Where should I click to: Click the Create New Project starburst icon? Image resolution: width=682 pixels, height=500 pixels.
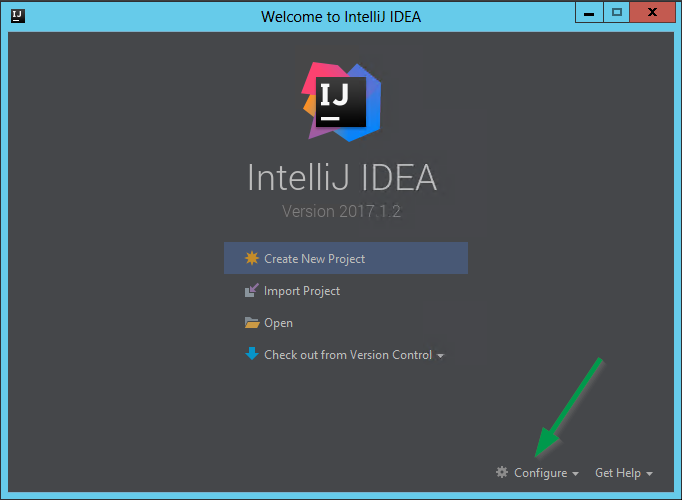(252, 258)
